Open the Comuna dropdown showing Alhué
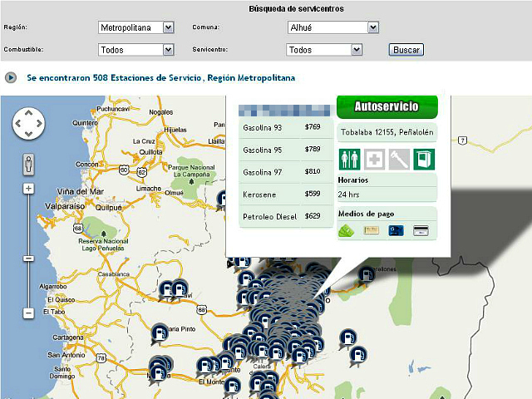Viewport: 532px width, 399px height. (x=332, y=27)
